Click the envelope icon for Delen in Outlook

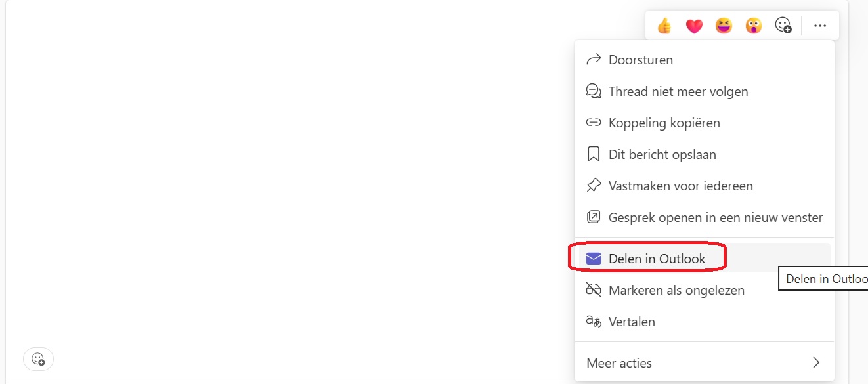(594, 259)
